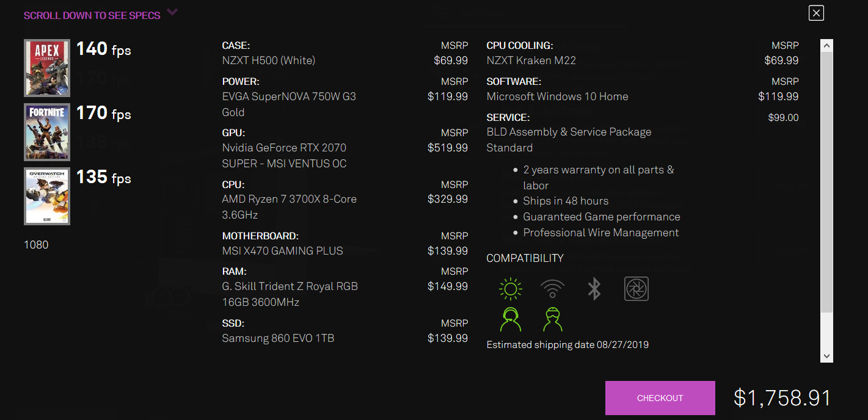This screenshot has height=420, width=868.
Task: Click the RAM: label
Action: pos(233,272)
